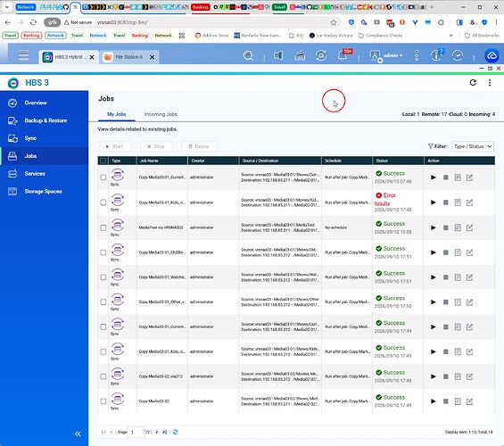This screenshot has width=504, height=446.
Task: Refresh HBS 3 with the reload icon
Action: click(473, 83)
